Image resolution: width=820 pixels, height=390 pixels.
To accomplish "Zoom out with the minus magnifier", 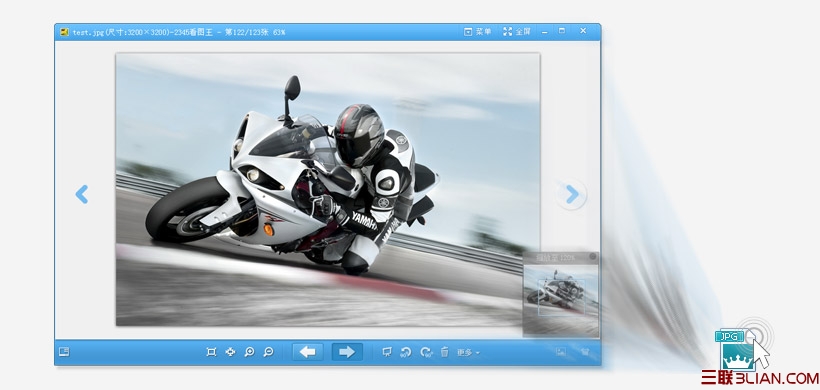I will tap(268, 352).
